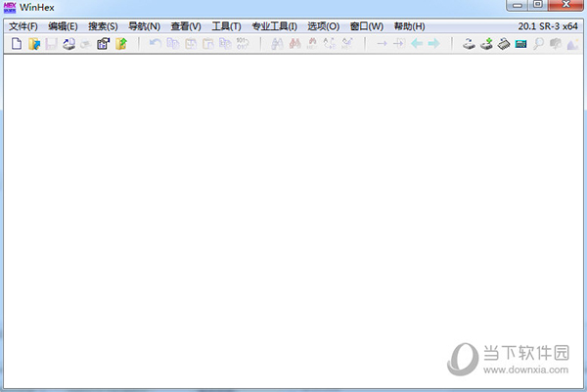Click the version text 20.1 SR-3 x64

coord(548,26)
